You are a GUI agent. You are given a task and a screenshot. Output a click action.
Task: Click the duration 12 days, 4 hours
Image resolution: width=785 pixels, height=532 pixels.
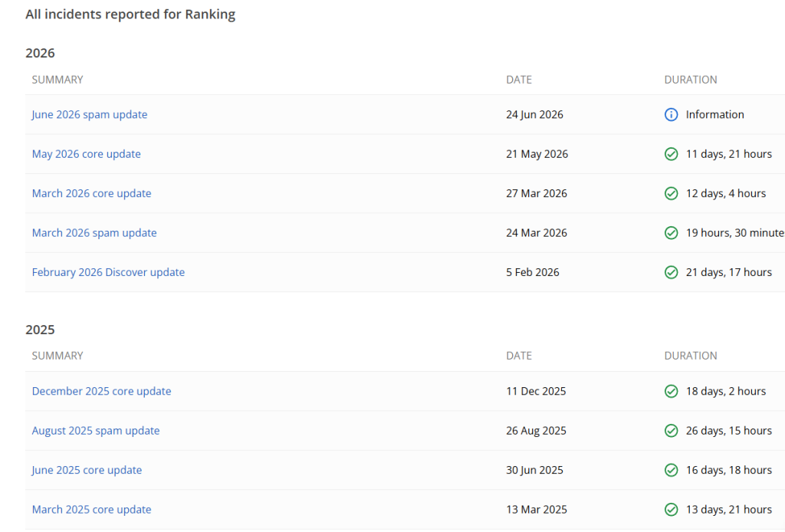pos(726,194)
